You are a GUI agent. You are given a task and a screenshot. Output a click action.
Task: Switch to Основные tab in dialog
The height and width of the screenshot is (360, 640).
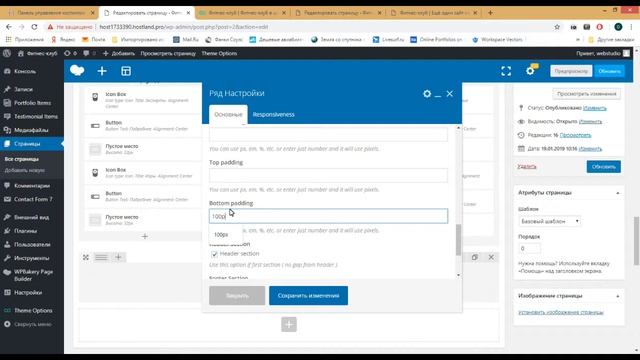click(x=228, y=114)
